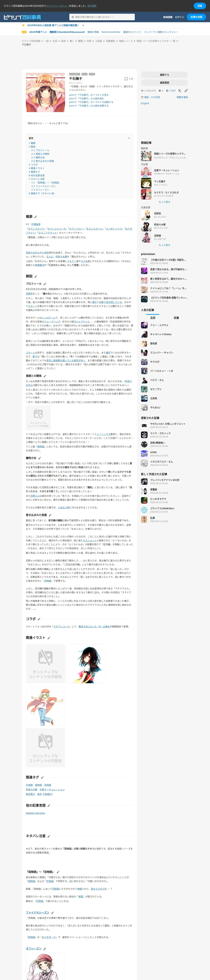This screenshot has height=980, width=210.
Task: Open the 花澤香菜 voice actor link
Action: [x=35, y=224]
